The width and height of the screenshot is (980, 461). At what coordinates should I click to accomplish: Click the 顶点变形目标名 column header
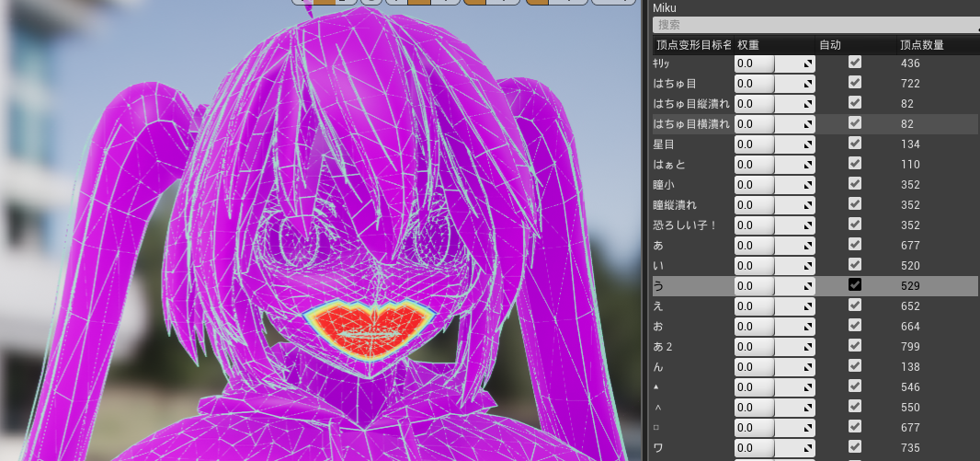click(x=692, y=45)
